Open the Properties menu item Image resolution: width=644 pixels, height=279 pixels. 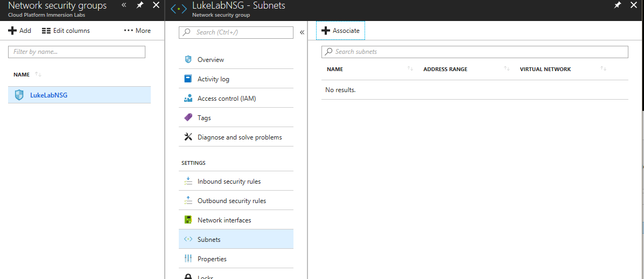coord(236,259)
